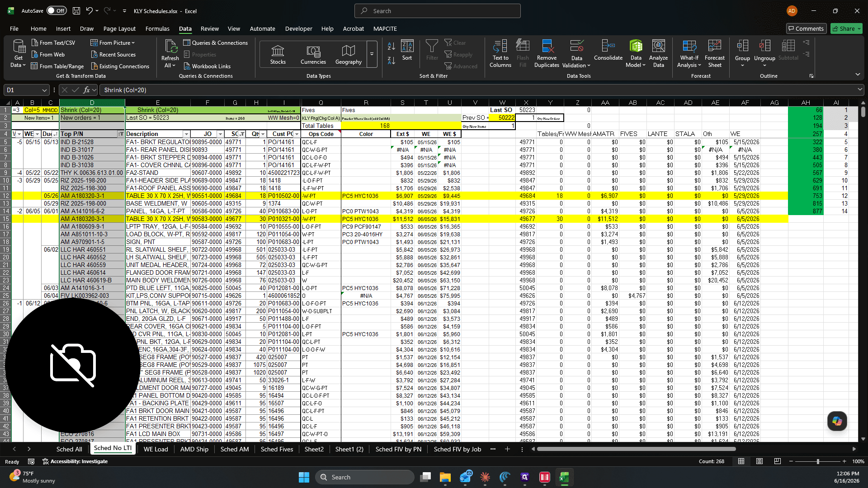868x488 pixels.
Task: Click the Undo arrow
Action: [90, 11]
